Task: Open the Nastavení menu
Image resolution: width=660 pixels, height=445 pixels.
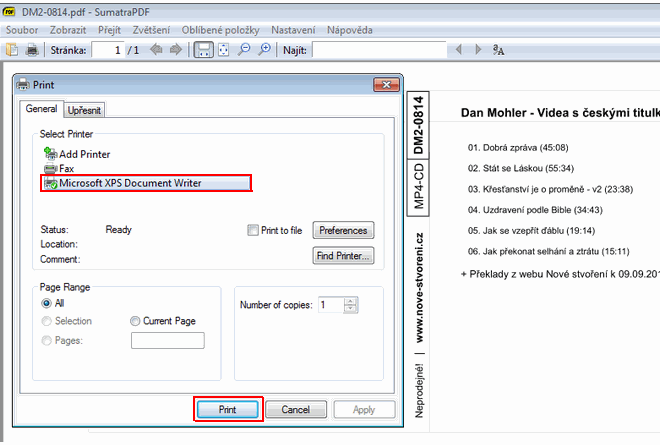Action: 293,30
